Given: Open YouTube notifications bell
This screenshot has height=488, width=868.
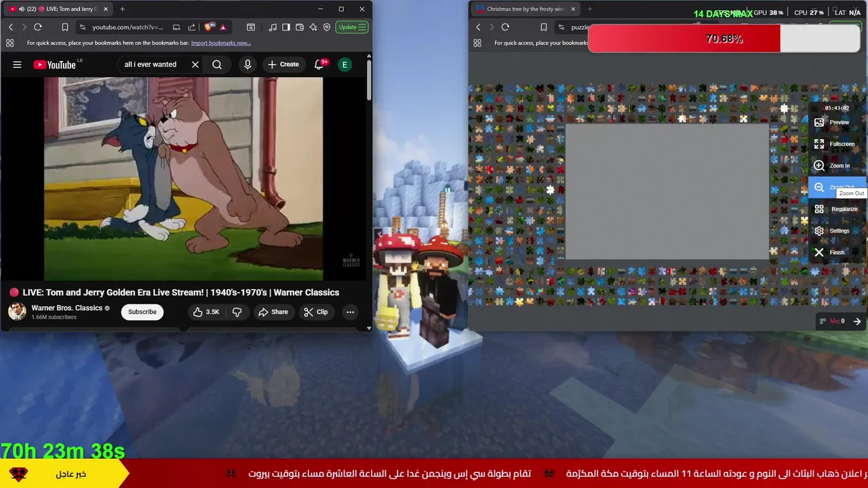Looking at the screenshot, I should click(319, 64).
